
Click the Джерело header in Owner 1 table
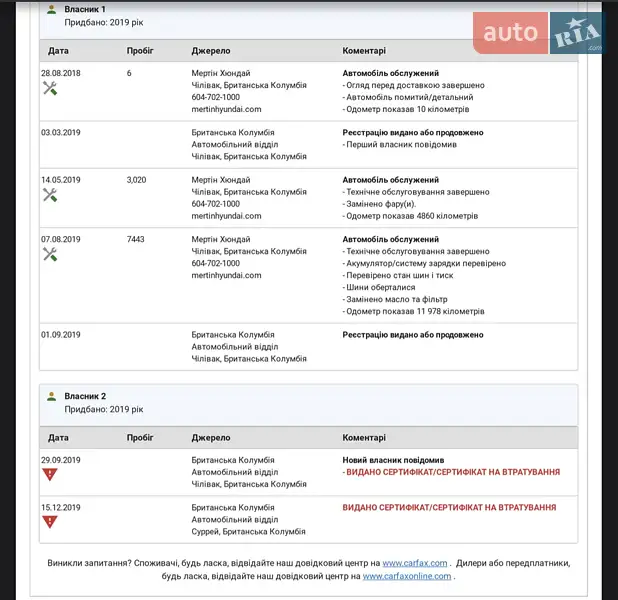click(x=210, y=50)
